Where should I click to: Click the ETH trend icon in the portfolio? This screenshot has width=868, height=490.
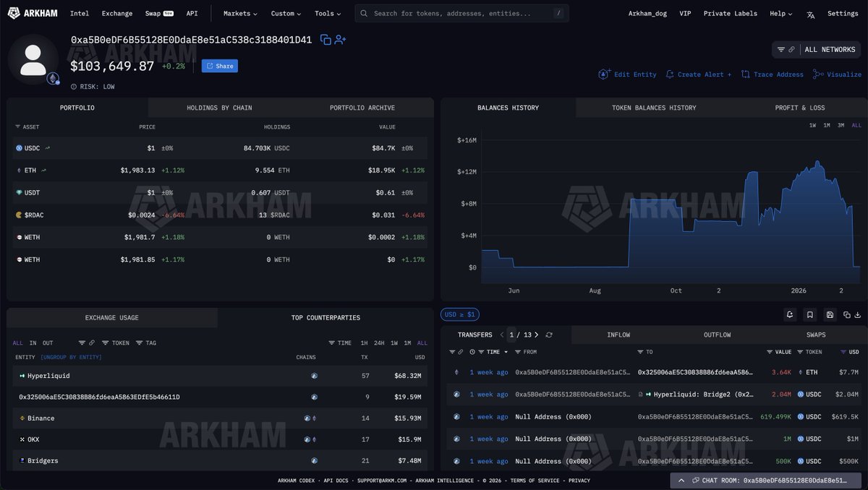pyautogui.click(x=43, y=171)
